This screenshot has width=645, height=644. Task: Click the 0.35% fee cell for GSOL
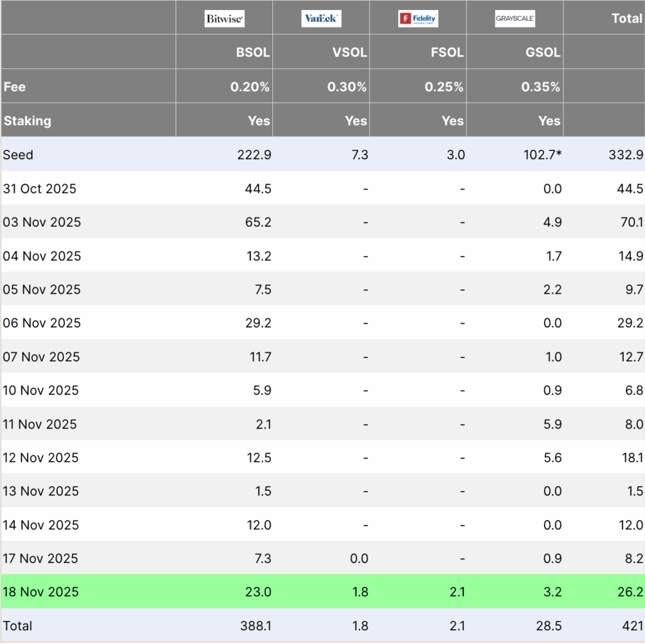click(540, 87)
